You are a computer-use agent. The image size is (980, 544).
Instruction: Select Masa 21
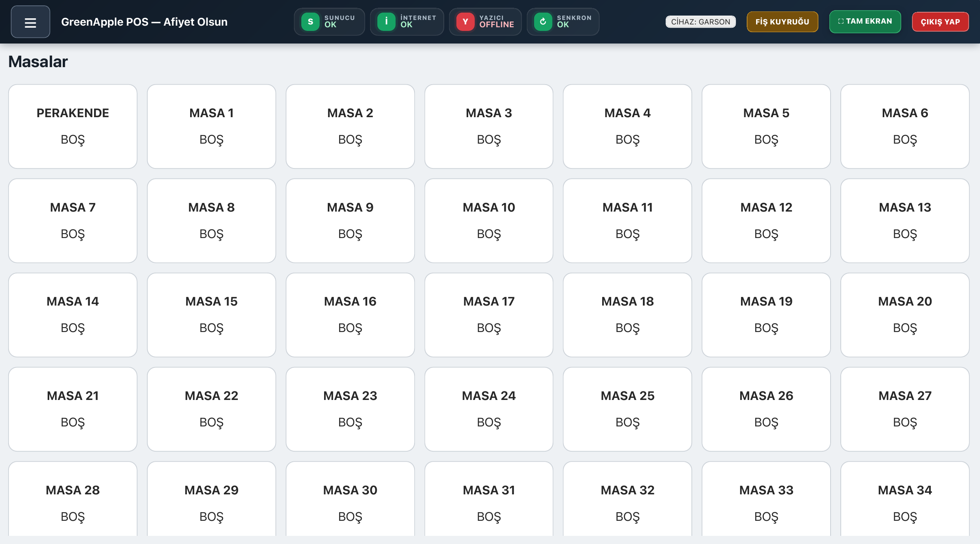[x=73, y=409]
